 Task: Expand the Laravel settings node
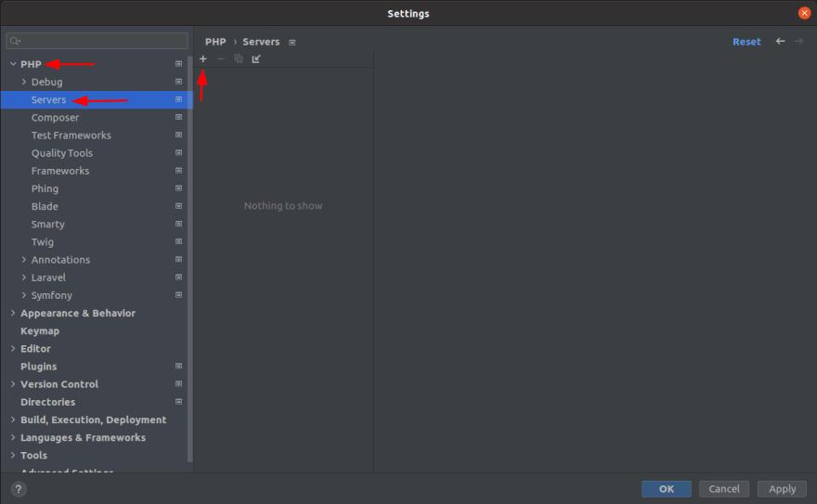tap(24, 278)
